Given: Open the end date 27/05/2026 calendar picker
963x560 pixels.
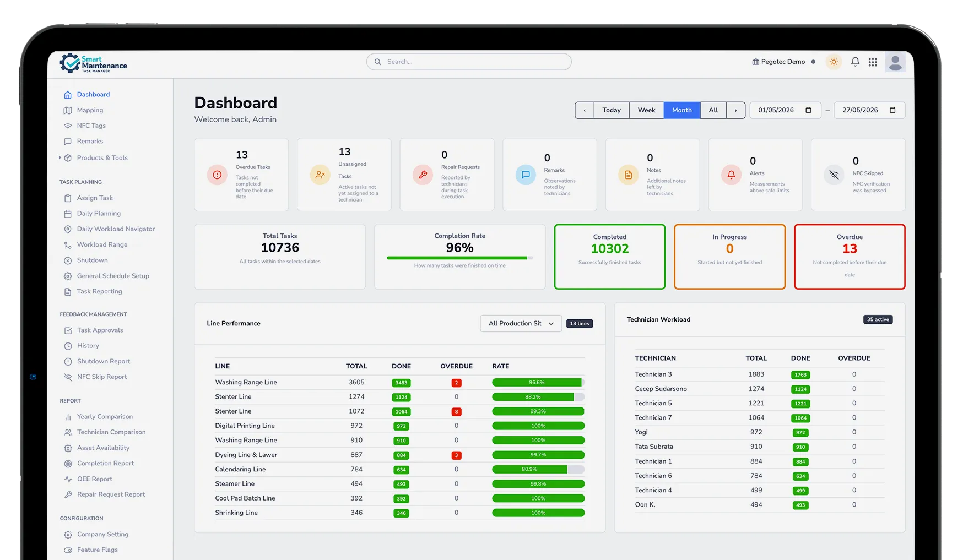Looking at the screenshot, I should [x=892, y=110].
